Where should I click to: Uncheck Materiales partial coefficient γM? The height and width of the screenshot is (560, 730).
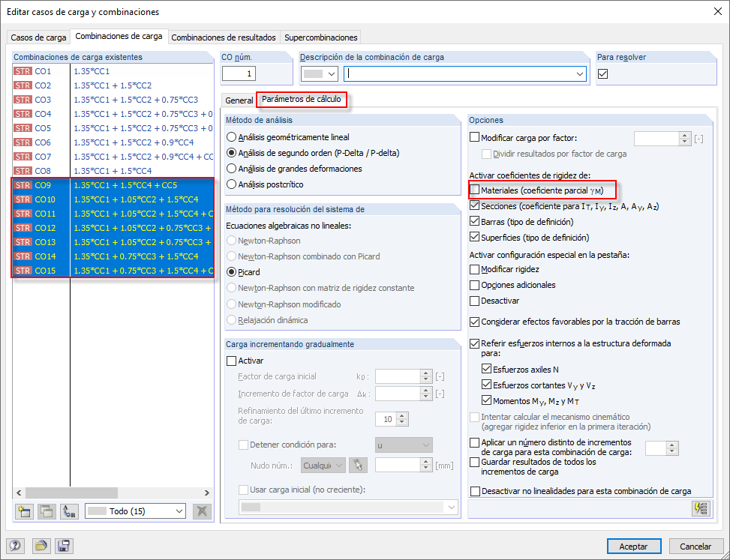[x=475, y=190]
